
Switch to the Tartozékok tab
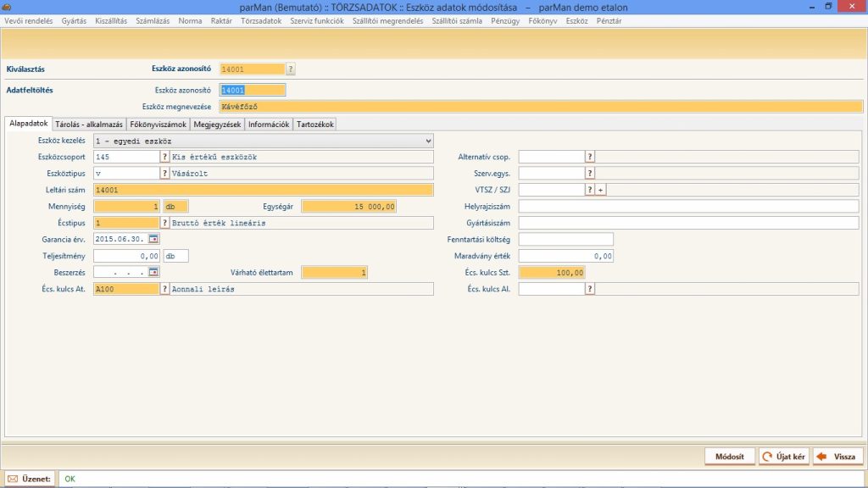tap(315, 125)
